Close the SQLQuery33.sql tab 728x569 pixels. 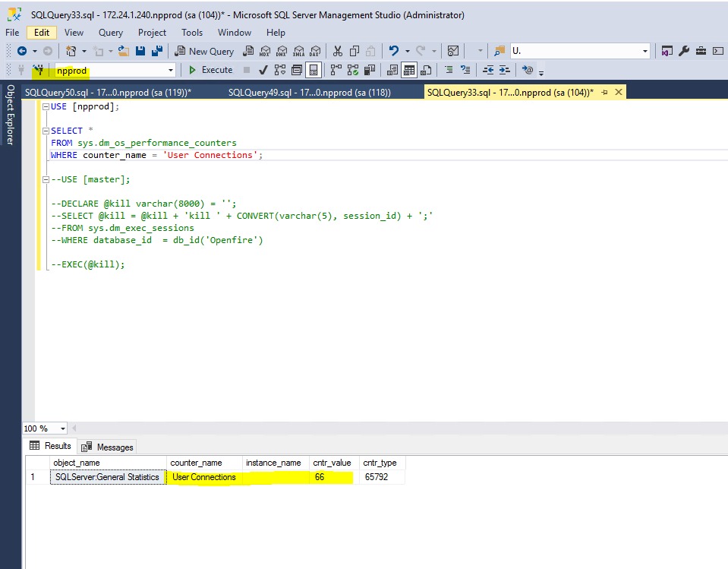(x=619, y=92)
